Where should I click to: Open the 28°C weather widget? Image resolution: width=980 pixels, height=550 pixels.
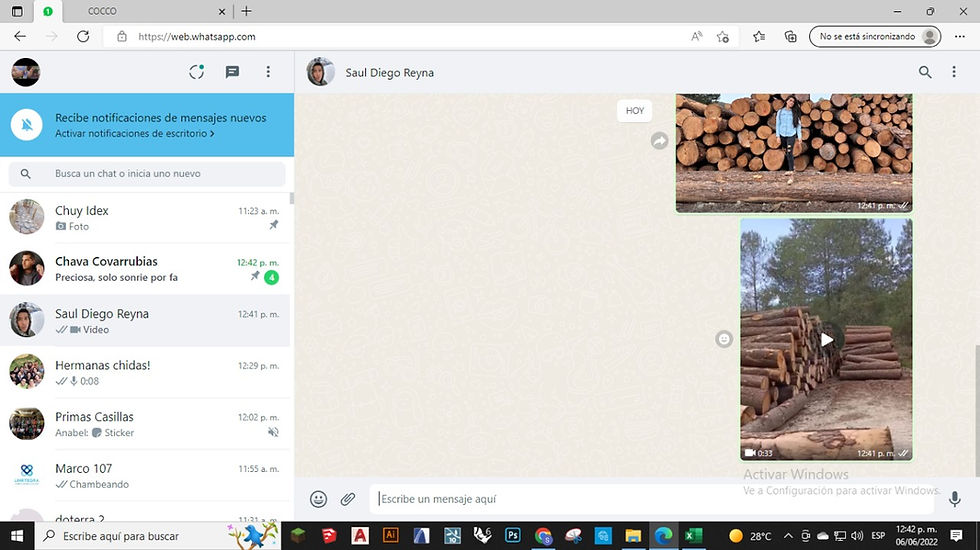[x=750, y=536]
